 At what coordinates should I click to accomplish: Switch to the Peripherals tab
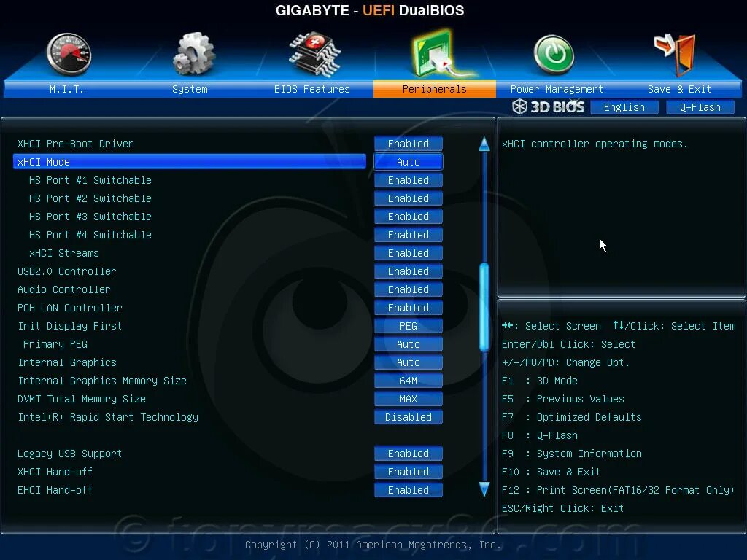tap(434, 88)
